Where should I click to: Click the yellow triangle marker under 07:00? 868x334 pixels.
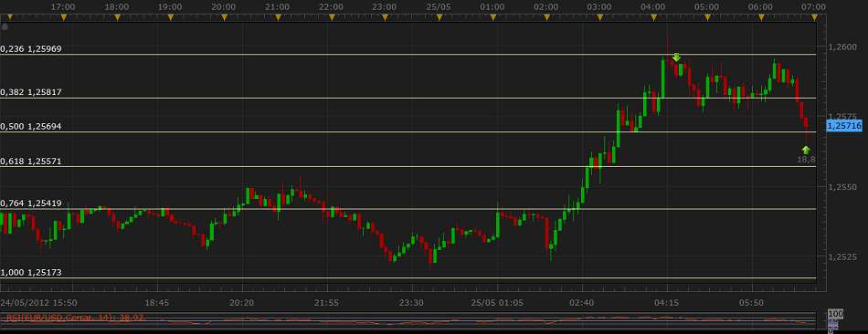coord(814,17)
